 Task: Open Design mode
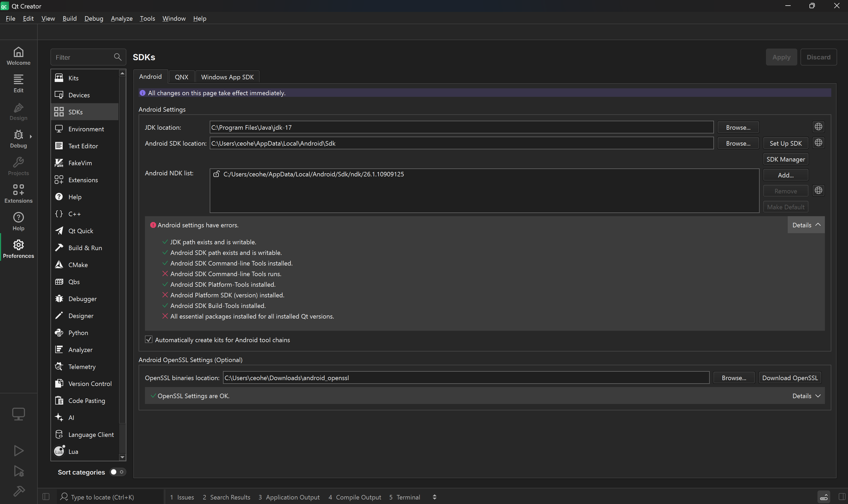click(x=18, y=111)
